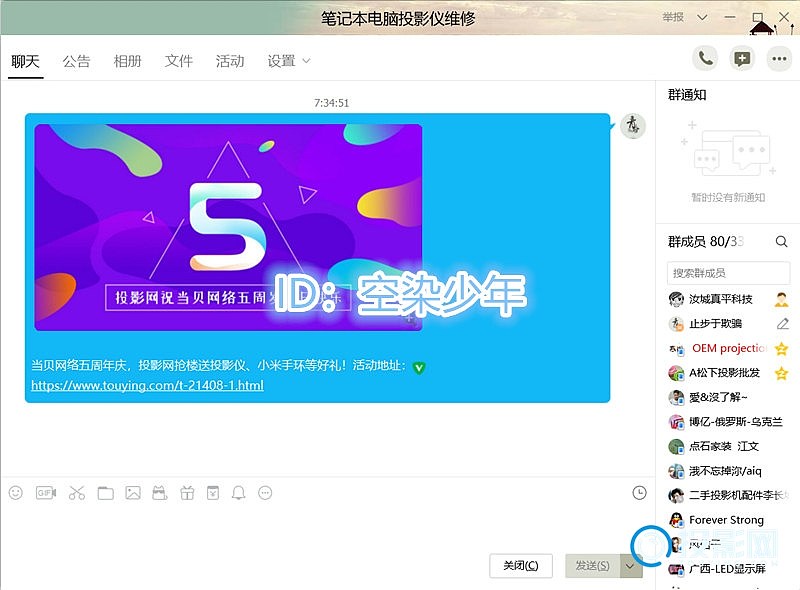The height and width of the screenshot is (590, 800).
Task: Click the 群成员 80/33 heading
Action: click(x=706, y=241)
